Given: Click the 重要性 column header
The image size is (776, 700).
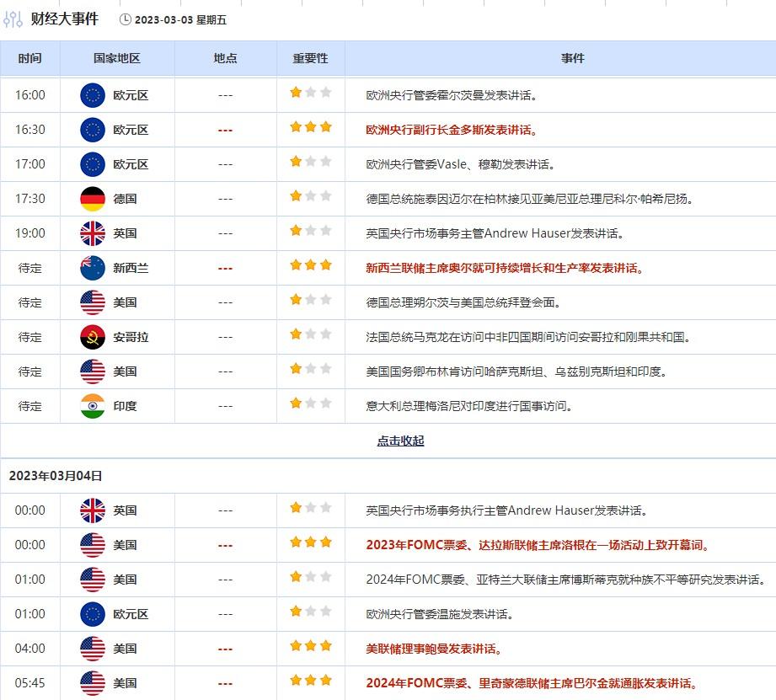Looking at the screenshot, I should pyautogui.click(x=310, y=58).
